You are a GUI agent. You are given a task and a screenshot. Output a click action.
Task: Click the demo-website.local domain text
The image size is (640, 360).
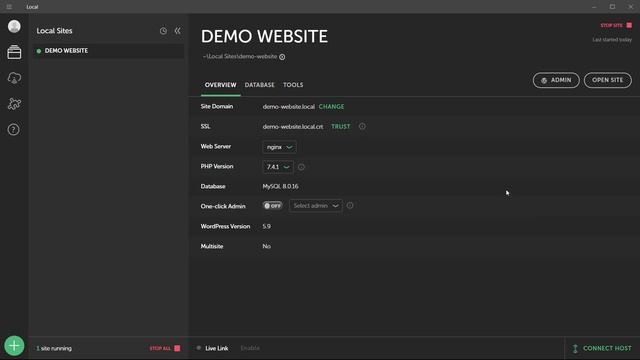click(x=289, y=107)
